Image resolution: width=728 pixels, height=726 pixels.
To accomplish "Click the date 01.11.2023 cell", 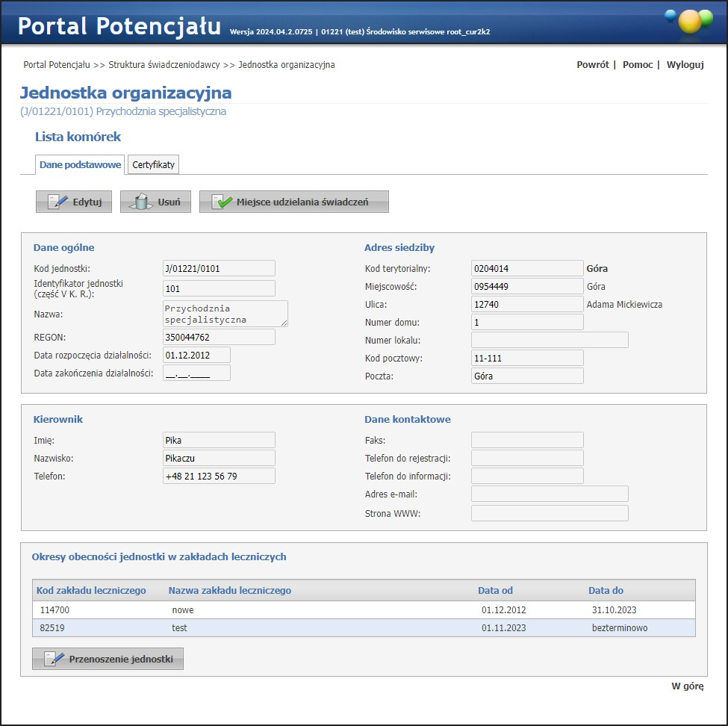I will click(x=504, y=628).
